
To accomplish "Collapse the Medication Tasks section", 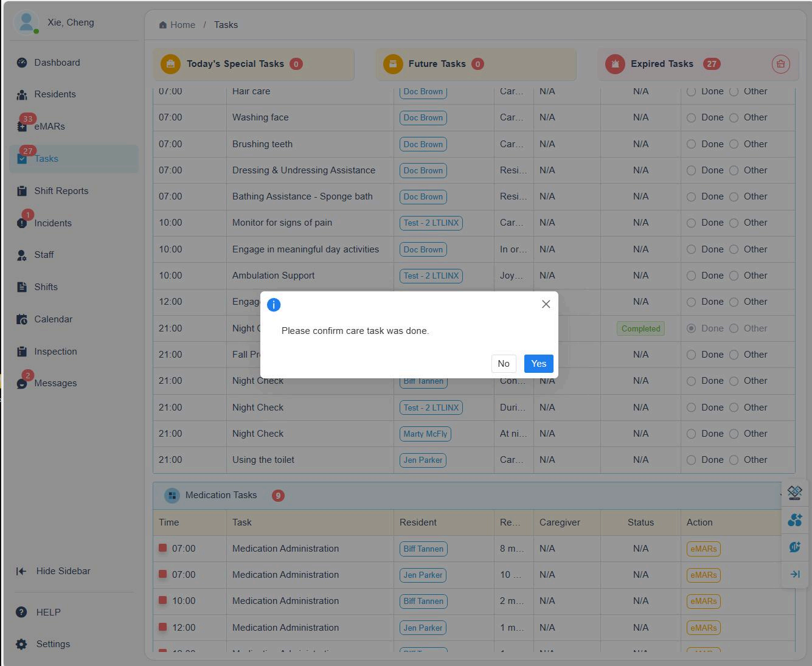I will pyautogui.click(x=782, y=496).
